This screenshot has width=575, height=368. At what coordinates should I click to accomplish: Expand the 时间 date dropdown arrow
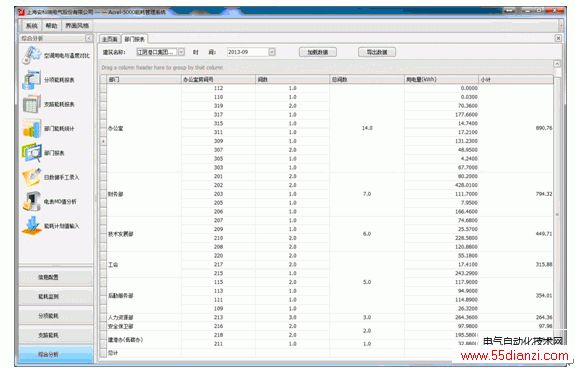272,52
